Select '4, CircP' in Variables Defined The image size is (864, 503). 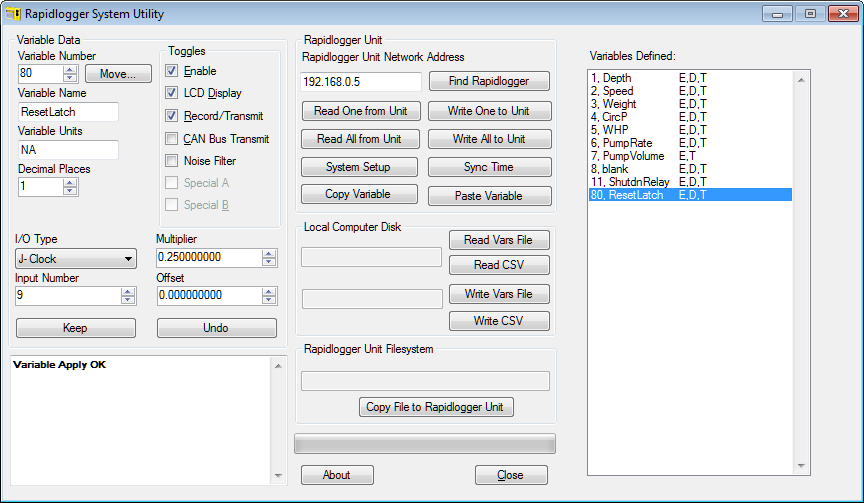coord(690,117)
